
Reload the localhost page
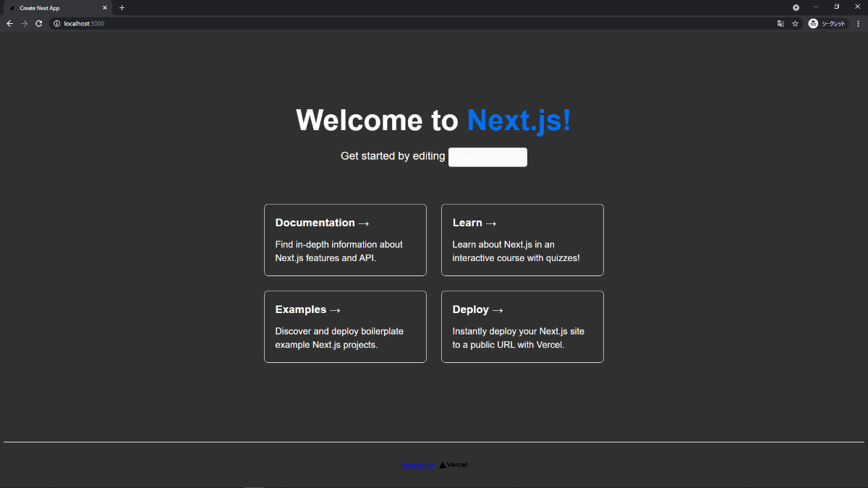pyautogui.click(x=39, y=24)
